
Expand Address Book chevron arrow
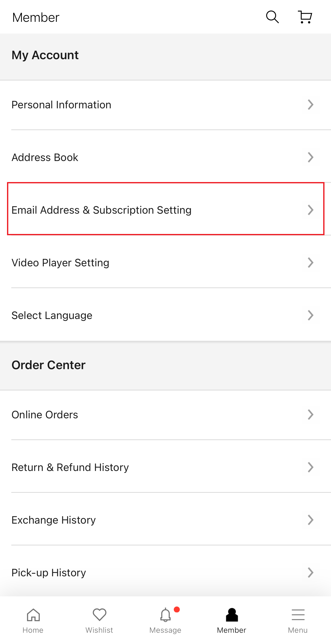[x=310, y=157]
